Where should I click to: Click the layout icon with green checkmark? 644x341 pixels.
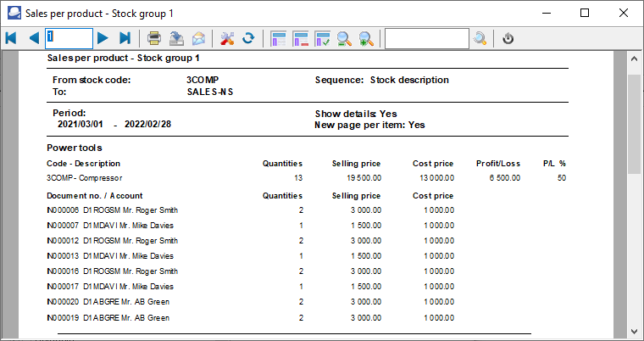tap(323, 38)
